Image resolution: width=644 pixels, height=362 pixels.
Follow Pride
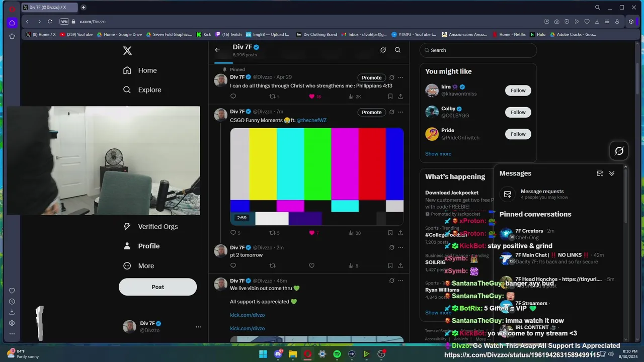pos(518,134)
